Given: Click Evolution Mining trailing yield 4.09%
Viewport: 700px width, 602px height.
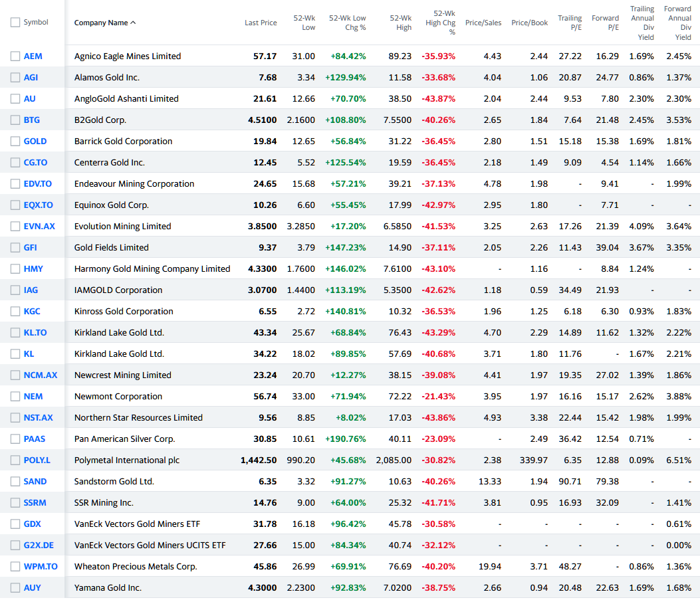Looking at the screenshot, I should (642, 227).
